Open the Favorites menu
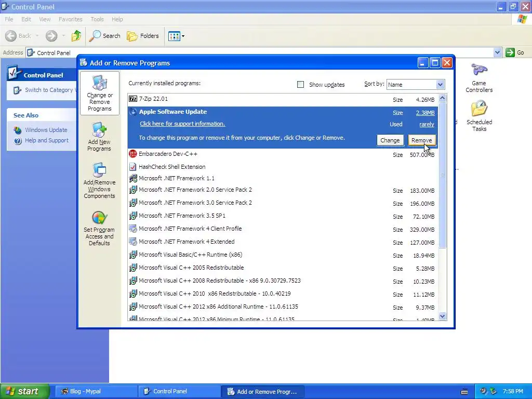 (x=71, y=19)
